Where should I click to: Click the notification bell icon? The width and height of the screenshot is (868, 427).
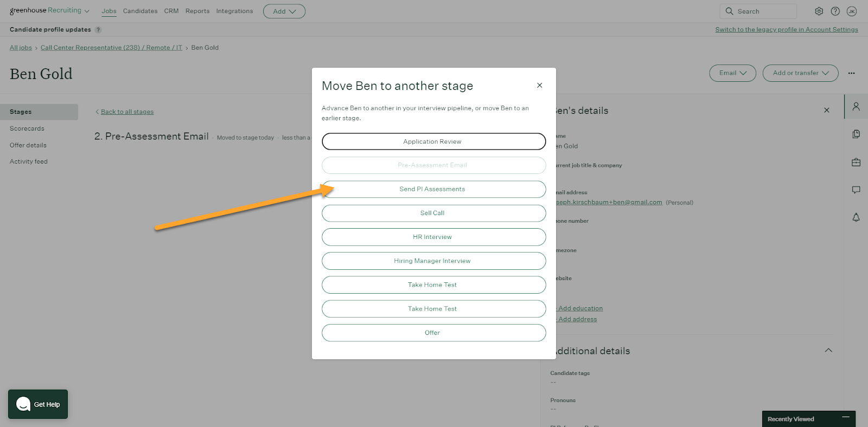coord(856,217)
